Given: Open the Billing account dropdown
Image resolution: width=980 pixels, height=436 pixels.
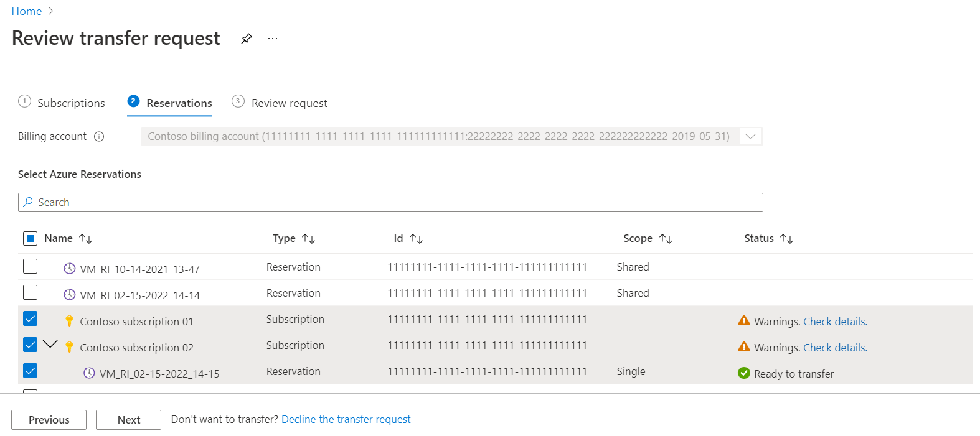Looking at the screenshot, I should pos(751,137).
